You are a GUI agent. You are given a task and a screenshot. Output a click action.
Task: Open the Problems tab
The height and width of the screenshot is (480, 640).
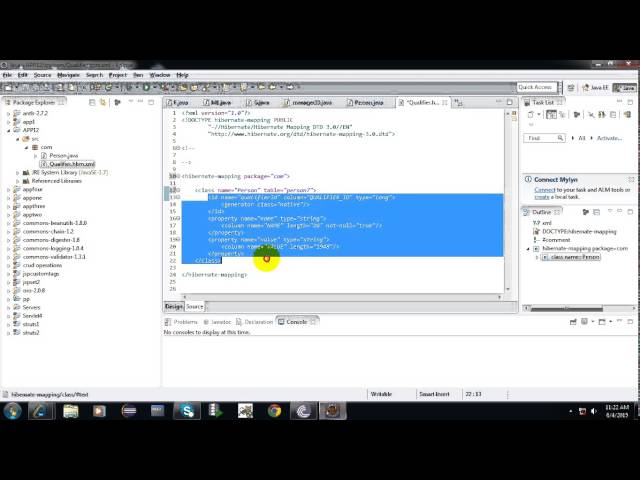tap(181, 322)
